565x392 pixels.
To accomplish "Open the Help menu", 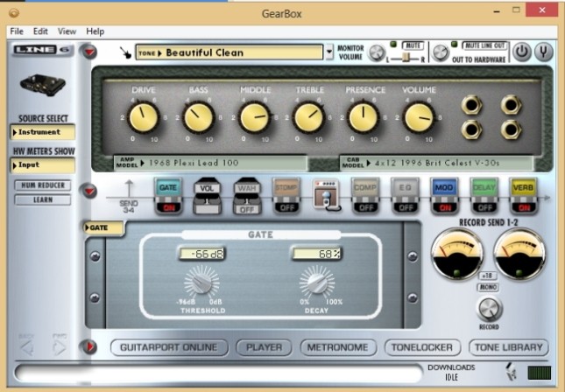I will 95,31.
